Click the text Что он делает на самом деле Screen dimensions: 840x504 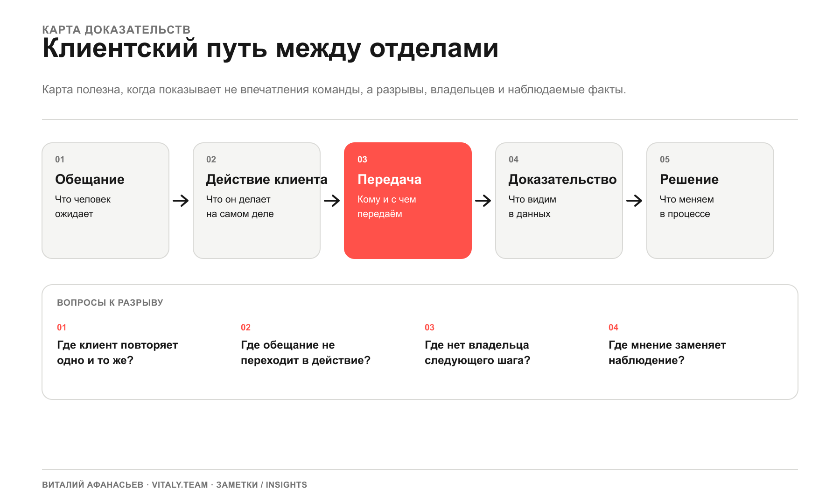point(240,206)
